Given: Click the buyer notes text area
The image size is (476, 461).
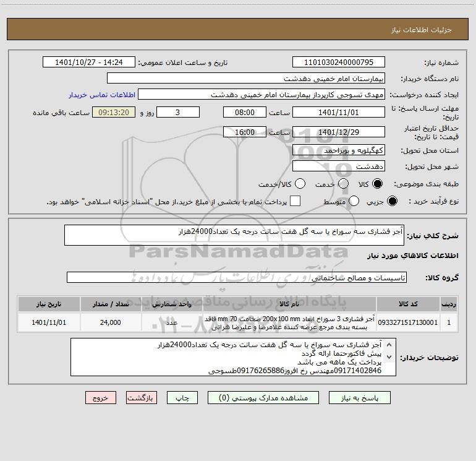Looking at the screenshot, I should (x=233, y=357).
